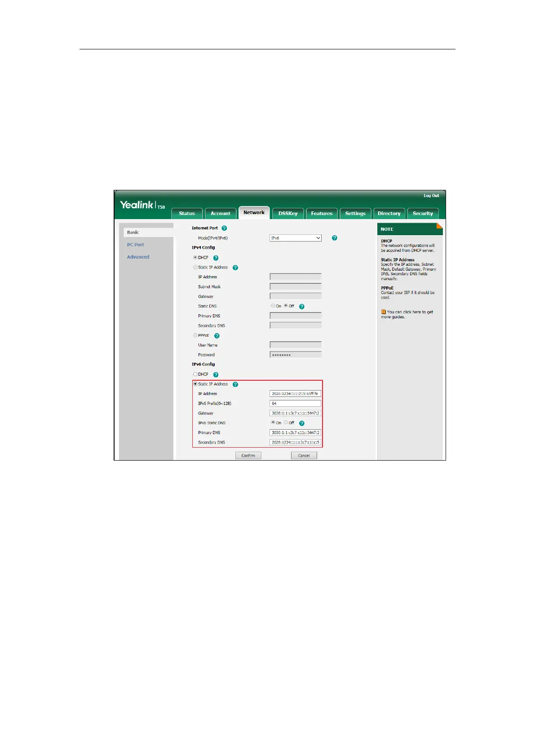Viewport: 535px width, 756px height.
Task: Click the IPv4 Subnet Mask field
Action: [x=296, y=286]
